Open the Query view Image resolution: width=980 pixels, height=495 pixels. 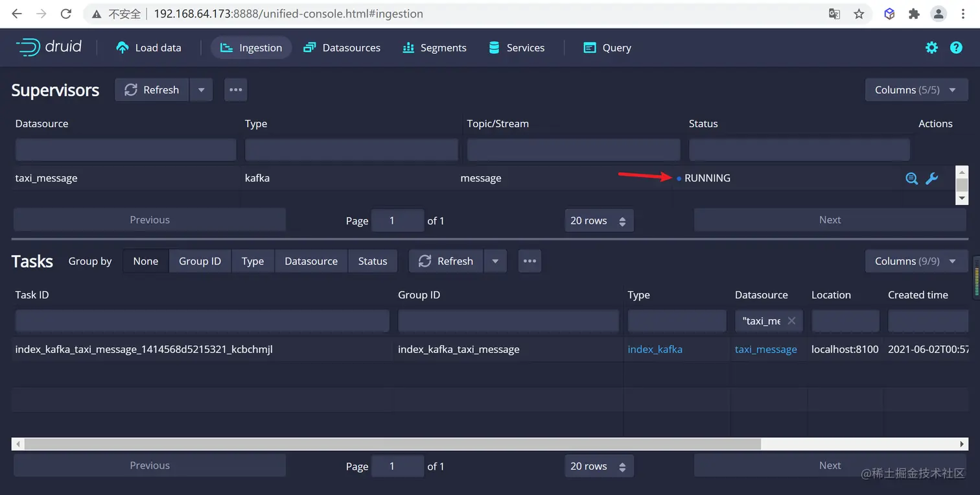(x=607, y=47)
